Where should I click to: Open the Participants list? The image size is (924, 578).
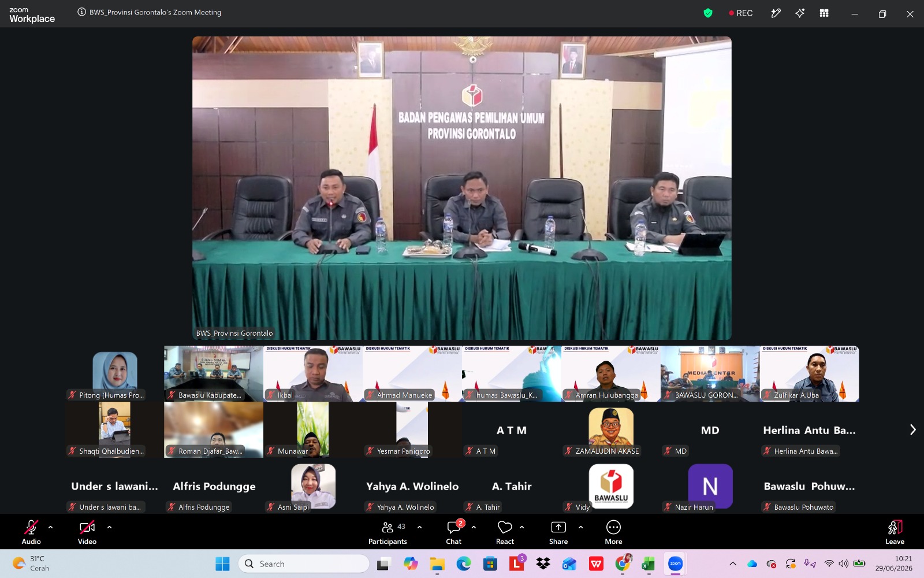[388, 532]
